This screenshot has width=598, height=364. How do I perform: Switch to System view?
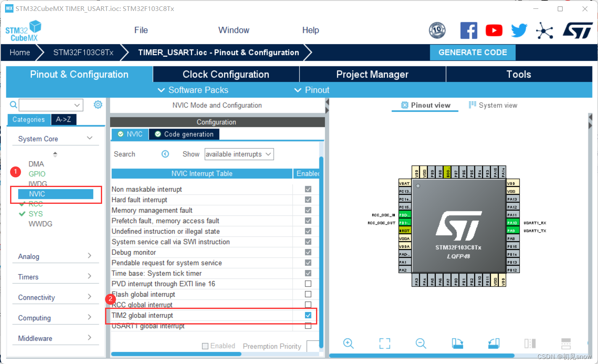[x=493, y=105]
